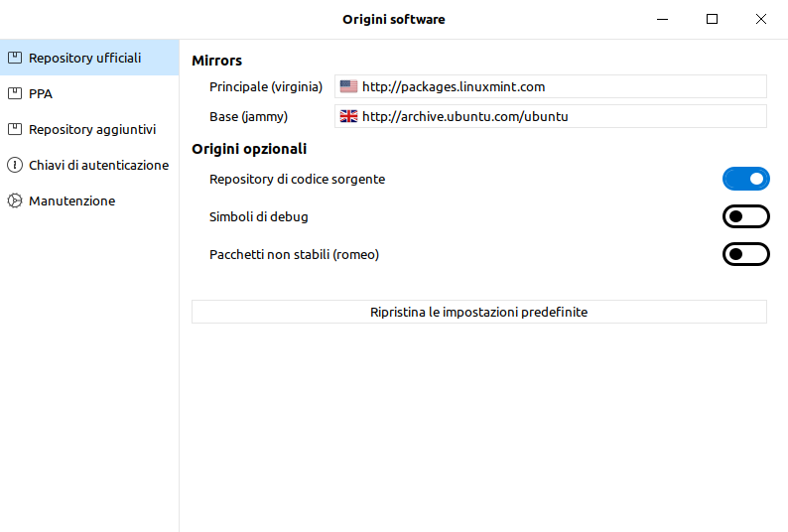Click the UK flag in Base mirror

(348, 117)
